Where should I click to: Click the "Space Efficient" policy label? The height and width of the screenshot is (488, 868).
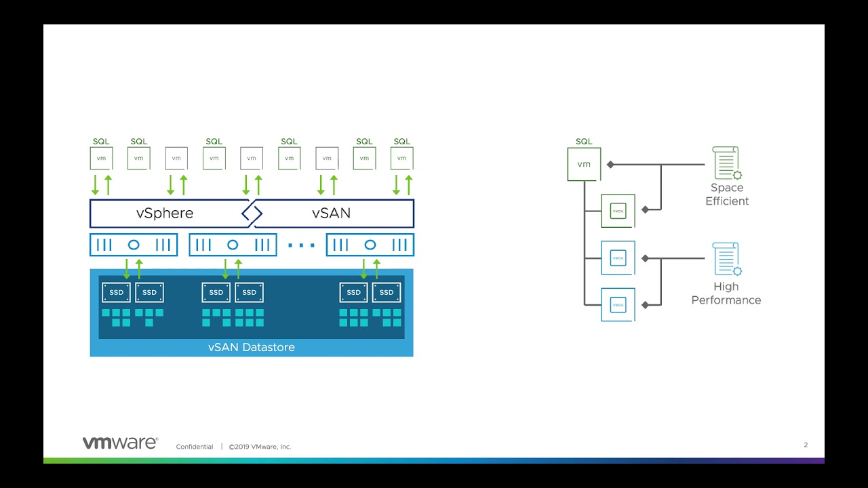pyautogui.click(x=727, y=195)
